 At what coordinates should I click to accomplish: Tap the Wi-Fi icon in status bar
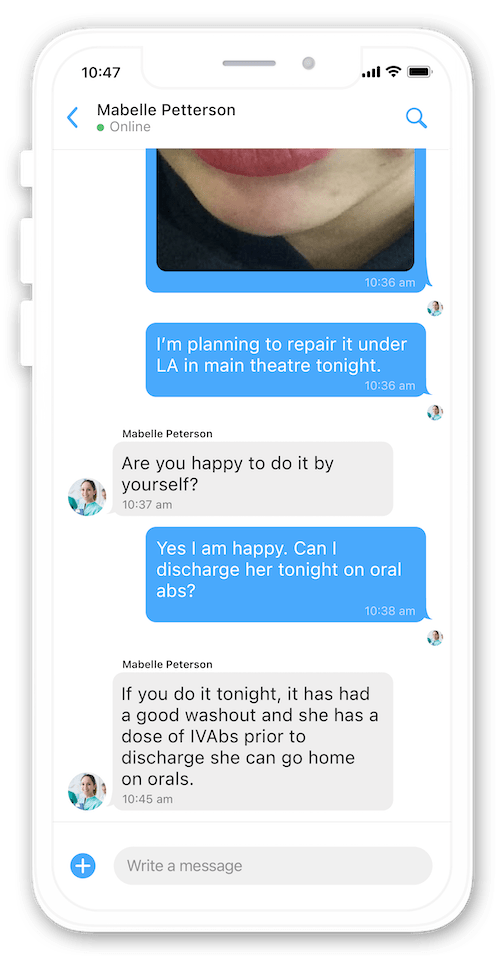(393, 72)
